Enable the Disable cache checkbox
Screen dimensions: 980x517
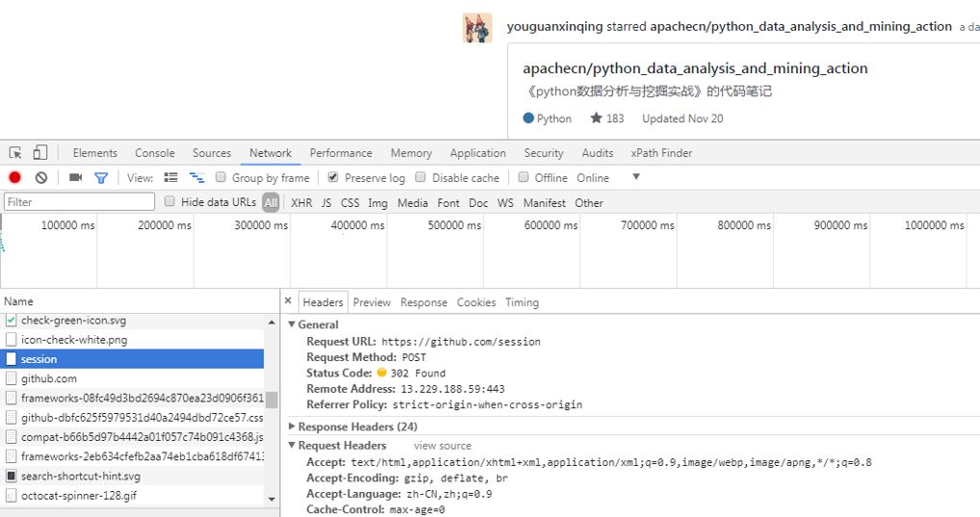tap(421, 177)
